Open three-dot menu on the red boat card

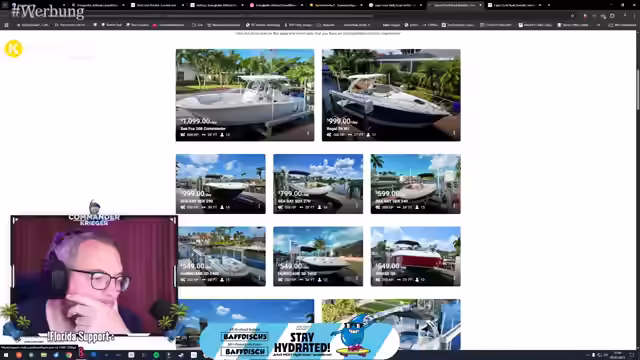(x=454, y=278)
